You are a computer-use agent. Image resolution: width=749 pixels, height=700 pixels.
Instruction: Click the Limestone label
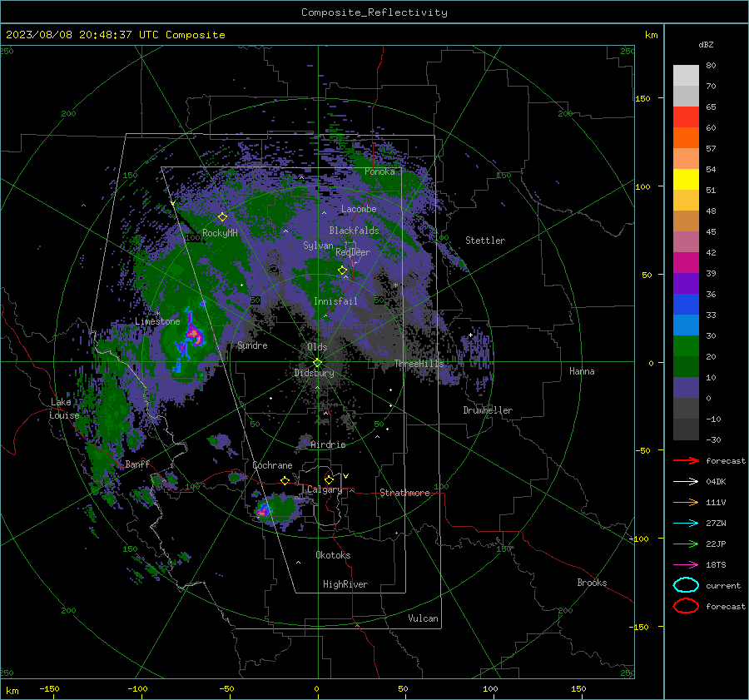coord(157,321)
